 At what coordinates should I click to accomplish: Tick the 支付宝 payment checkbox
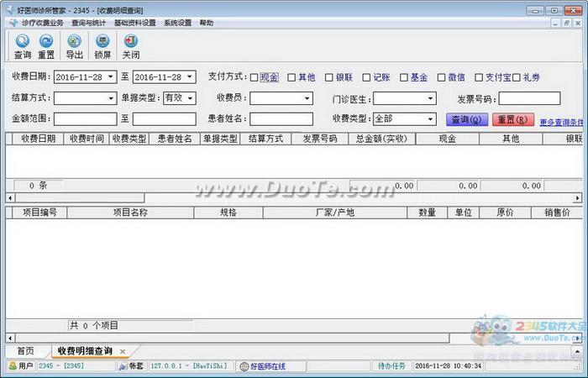[x=479, y=77]
